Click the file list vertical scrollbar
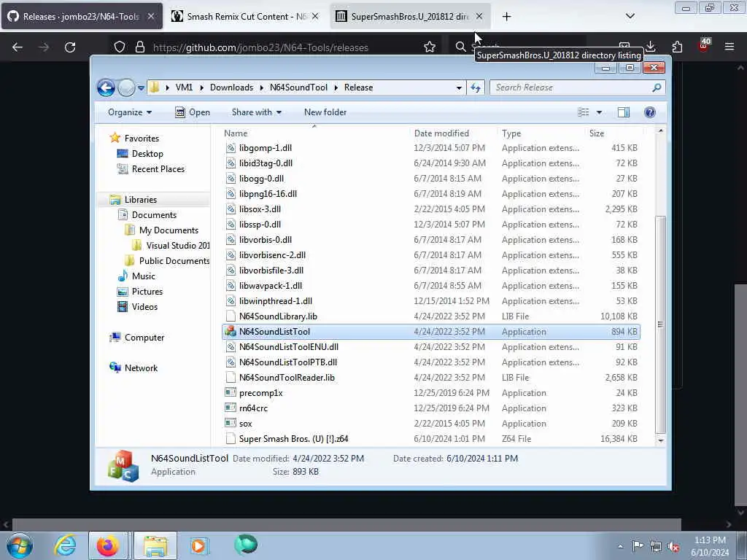747x560 pixels. pos(660,324)
